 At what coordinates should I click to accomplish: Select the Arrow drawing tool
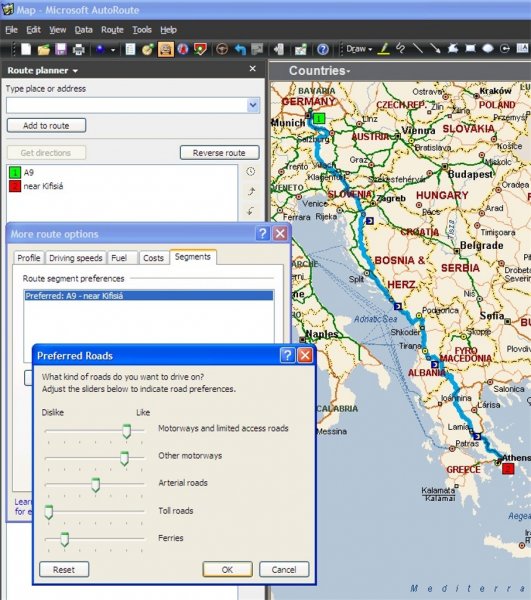tap(435, 48)
